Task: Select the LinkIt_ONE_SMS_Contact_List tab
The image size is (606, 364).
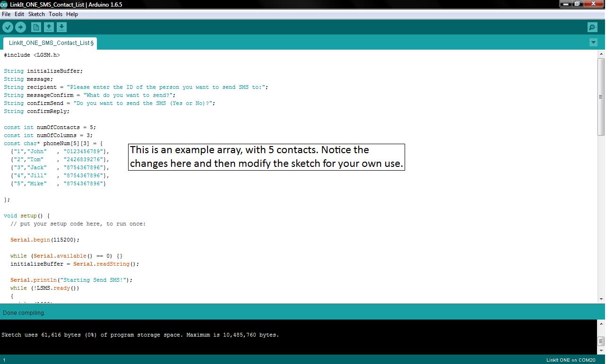Action: tap(51, 43)
